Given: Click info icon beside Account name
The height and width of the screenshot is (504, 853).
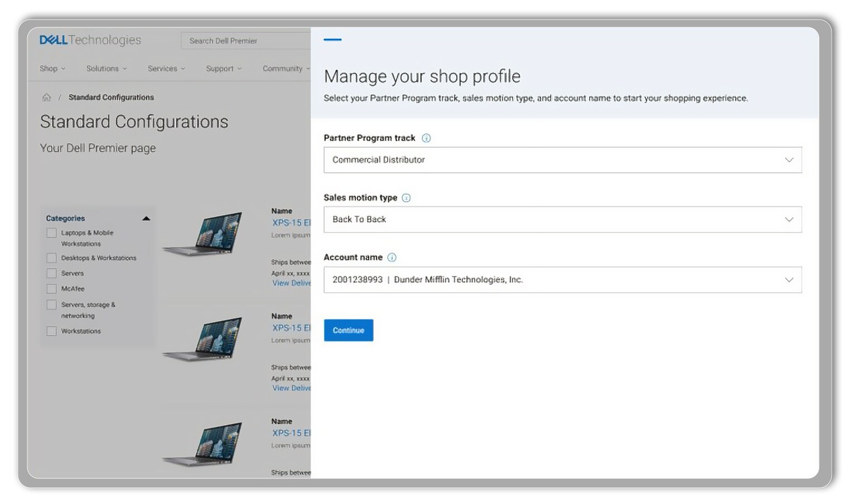Looking at the screenshot, I should [x=392, y=258].
